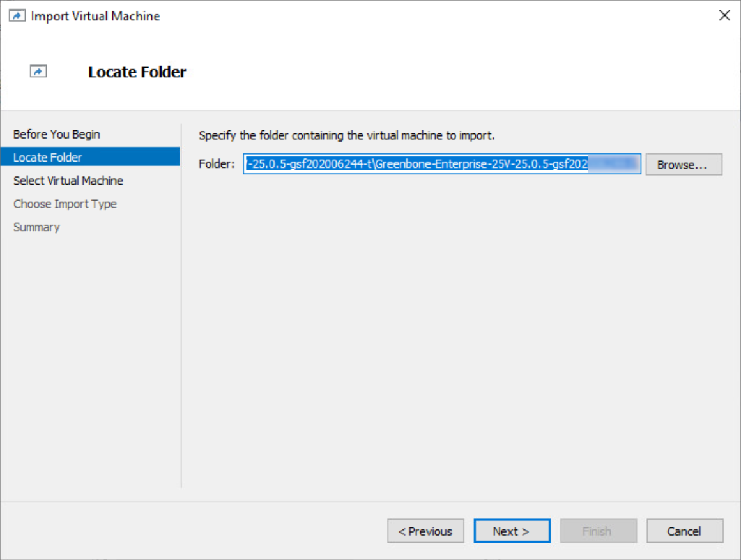The height and width of the screenshot is (560, 741).
Task: Continue with the Next > button
Action: tap(512, 531)
